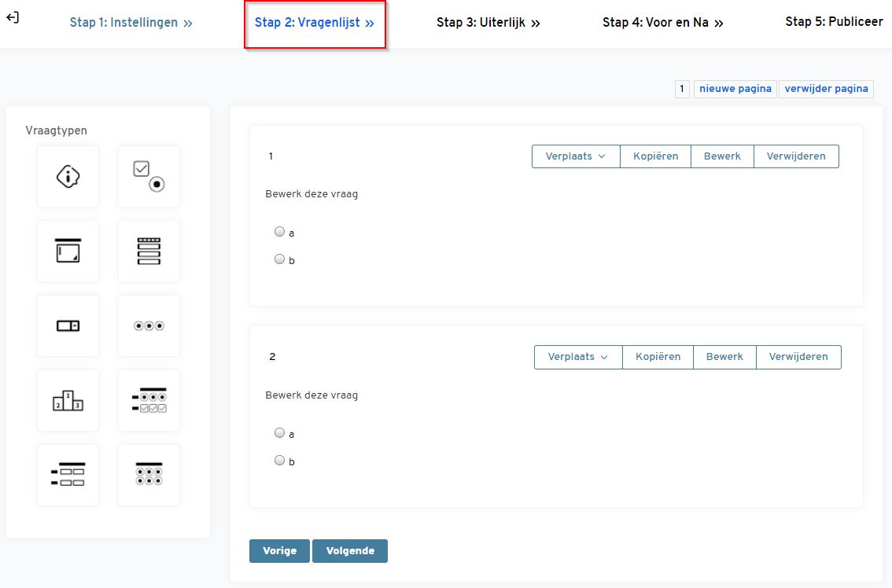Go to Stap 3: Uiterlijk tab
The image size is (892, 588).
488,23
